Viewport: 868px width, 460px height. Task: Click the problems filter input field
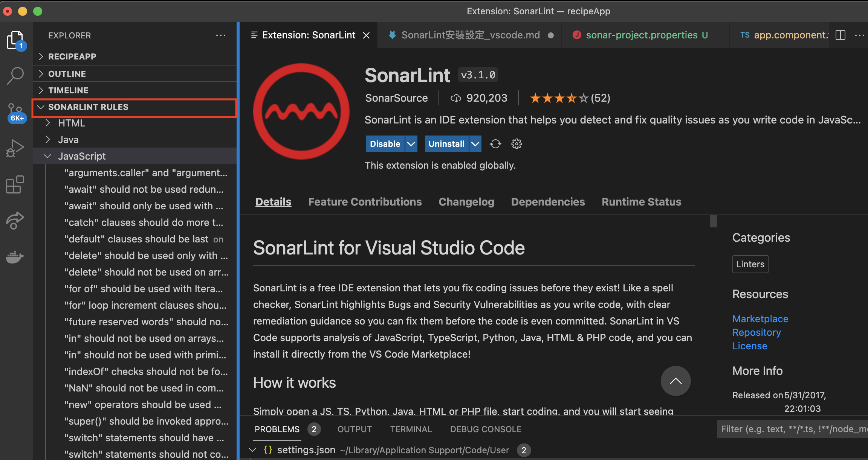[793, 429]
